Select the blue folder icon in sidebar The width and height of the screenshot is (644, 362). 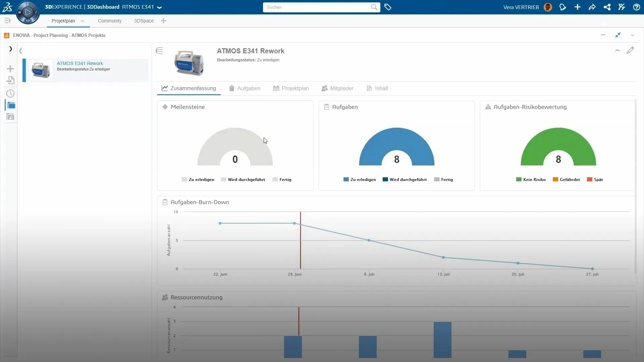(x=11, y=105)
